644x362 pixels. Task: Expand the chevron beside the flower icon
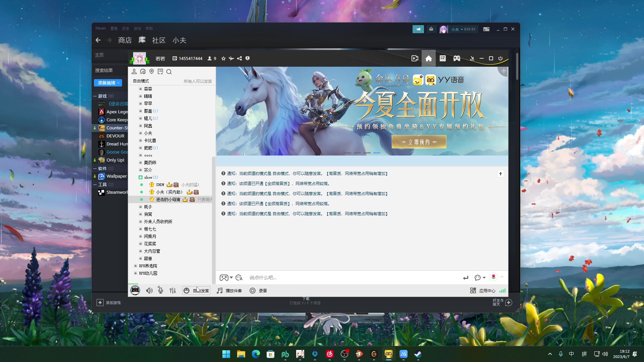[x=502, y=277]
